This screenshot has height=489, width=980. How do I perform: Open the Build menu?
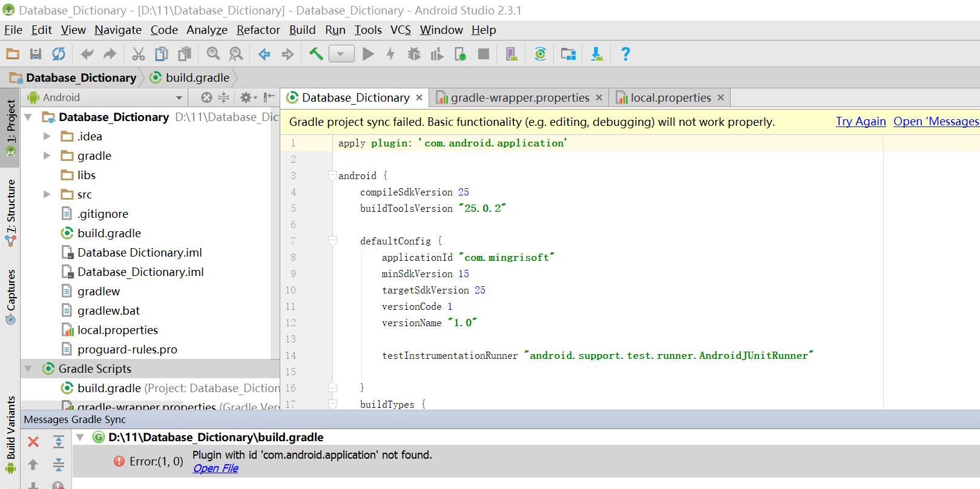[x=302, y=30]
